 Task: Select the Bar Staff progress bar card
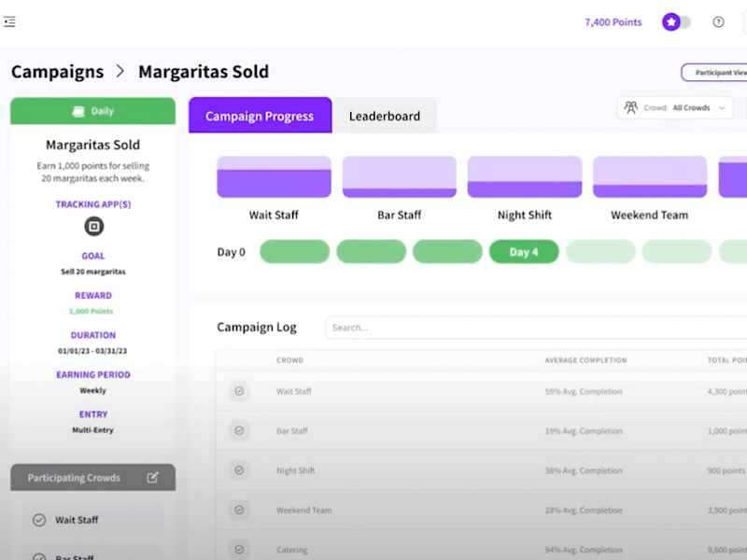coord(400,176)
